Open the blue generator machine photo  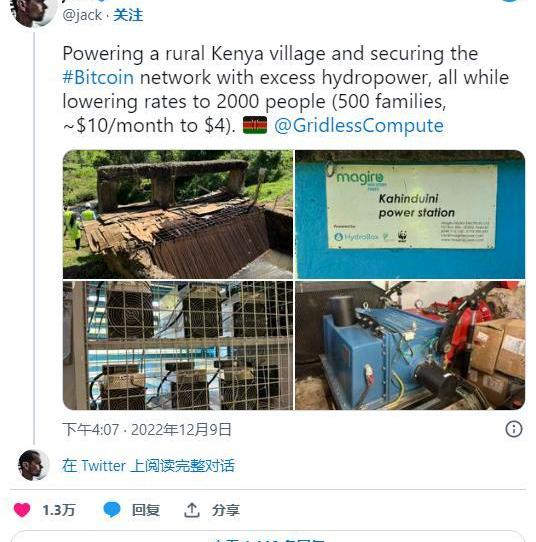coord(410,345)
